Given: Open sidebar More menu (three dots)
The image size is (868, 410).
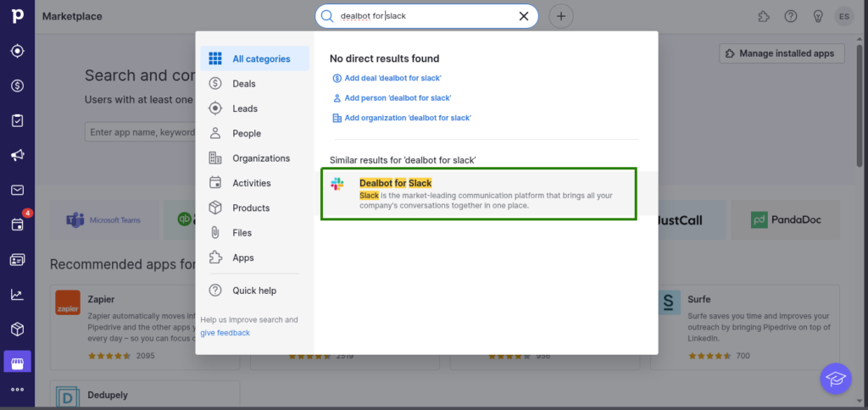Looking at the screenshot, I should 17,390.
